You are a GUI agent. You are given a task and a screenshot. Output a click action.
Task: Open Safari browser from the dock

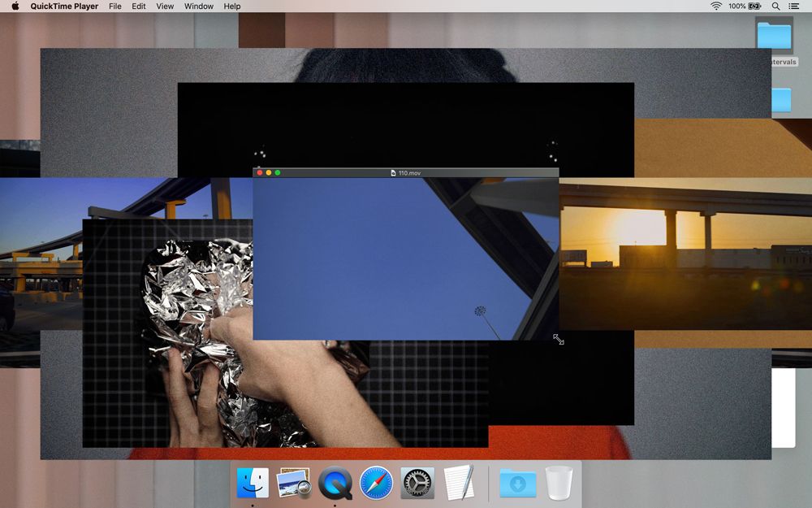coord(376,483)
